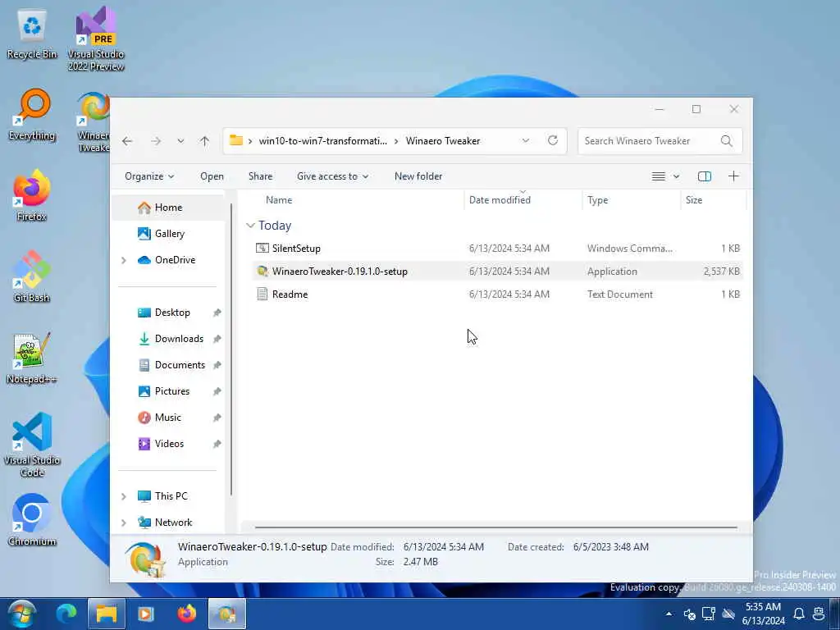Select WinaeroTweaker-0.19.1.0-setup file
840x630 pixels.
[498, 272]
